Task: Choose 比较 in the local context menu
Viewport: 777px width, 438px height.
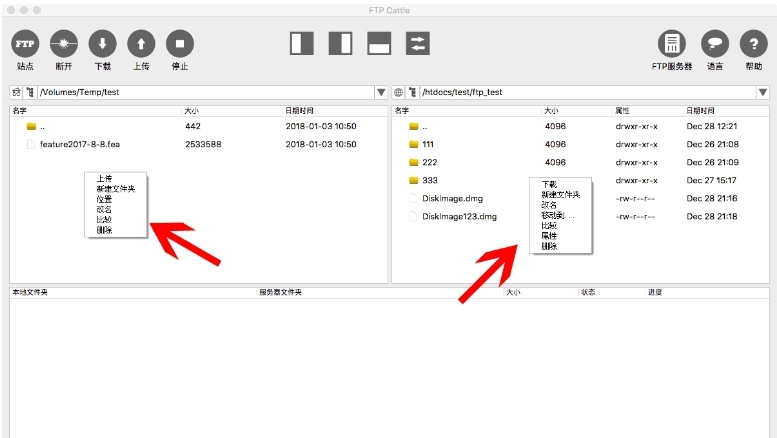Action: [x=104, y=219]
